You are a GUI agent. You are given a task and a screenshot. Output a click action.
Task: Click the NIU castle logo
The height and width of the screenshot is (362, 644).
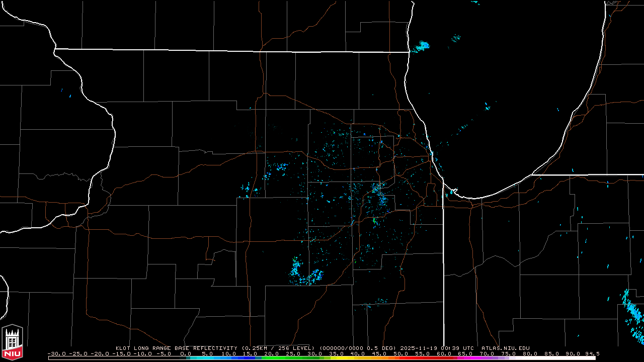coord(12,342)
